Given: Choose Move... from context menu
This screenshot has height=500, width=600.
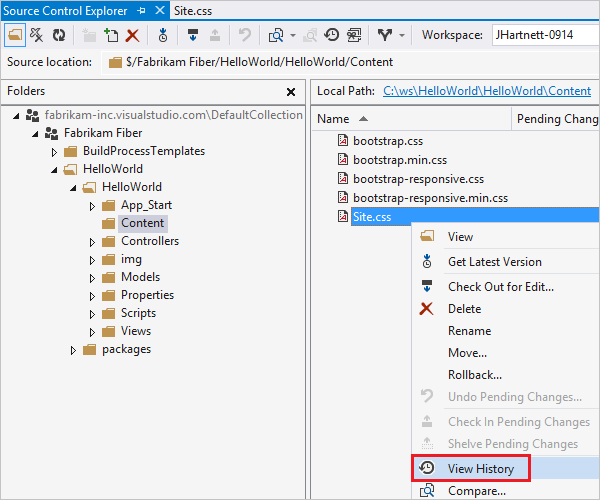Looking at the screenshot, I should click(467, 353).
